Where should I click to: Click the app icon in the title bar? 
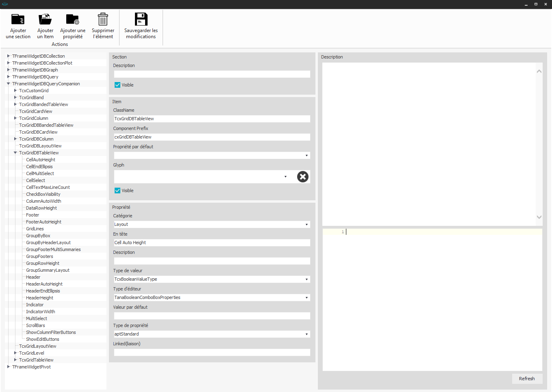pos(5,4)
